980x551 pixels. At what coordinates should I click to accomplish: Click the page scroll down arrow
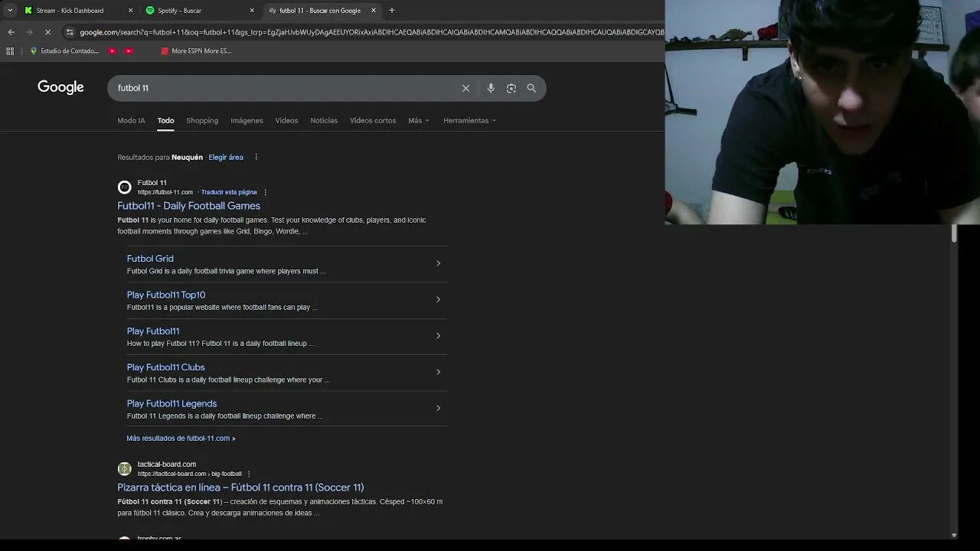tap(954, 535)
